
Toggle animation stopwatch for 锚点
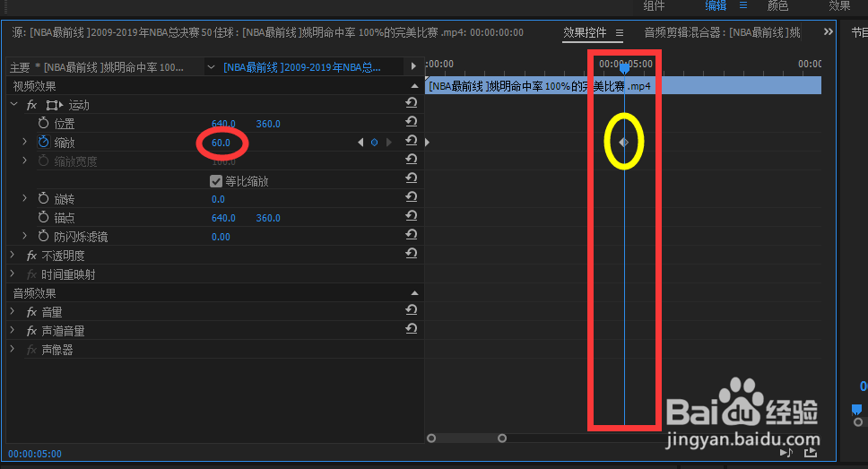pos(43,217)
